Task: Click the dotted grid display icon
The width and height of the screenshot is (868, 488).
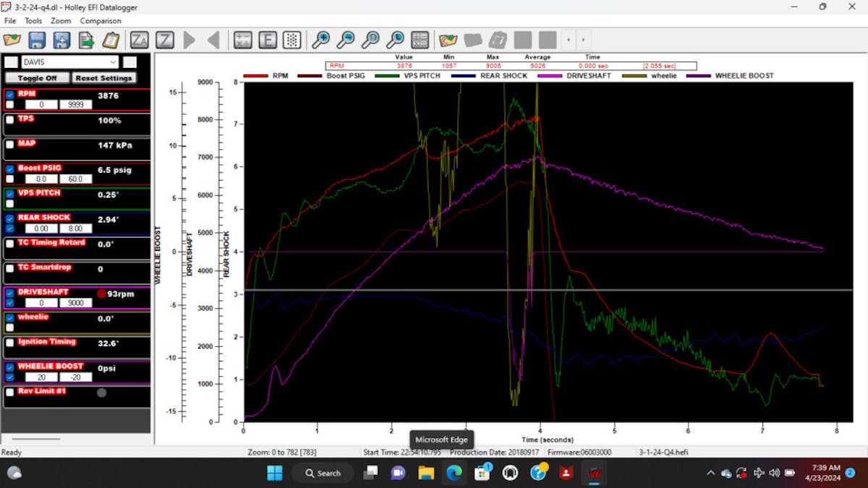Action: point(292,40)
